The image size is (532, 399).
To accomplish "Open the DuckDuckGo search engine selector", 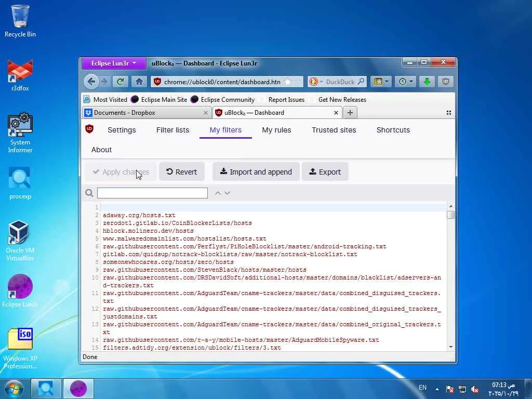I will point(315,82).
